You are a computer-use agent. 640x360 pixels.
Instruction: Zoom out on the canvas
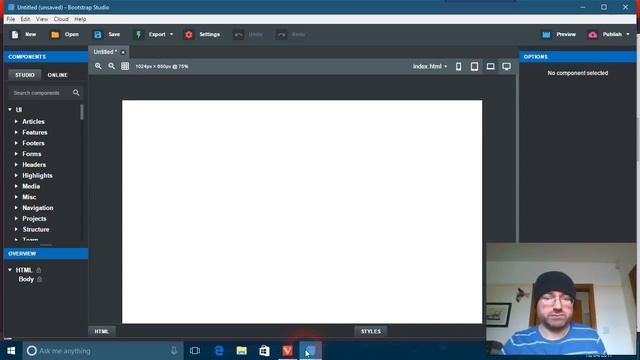pyautogui.click(x=111, y=66)
